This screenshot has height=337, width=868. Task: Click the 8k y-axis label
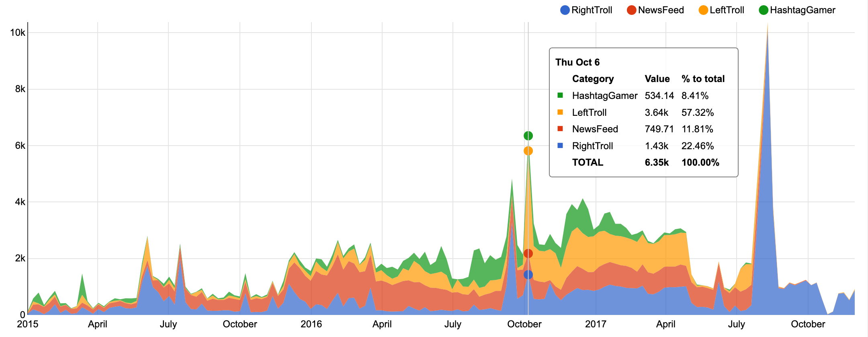pyautogui.click(x=20, y=89)
